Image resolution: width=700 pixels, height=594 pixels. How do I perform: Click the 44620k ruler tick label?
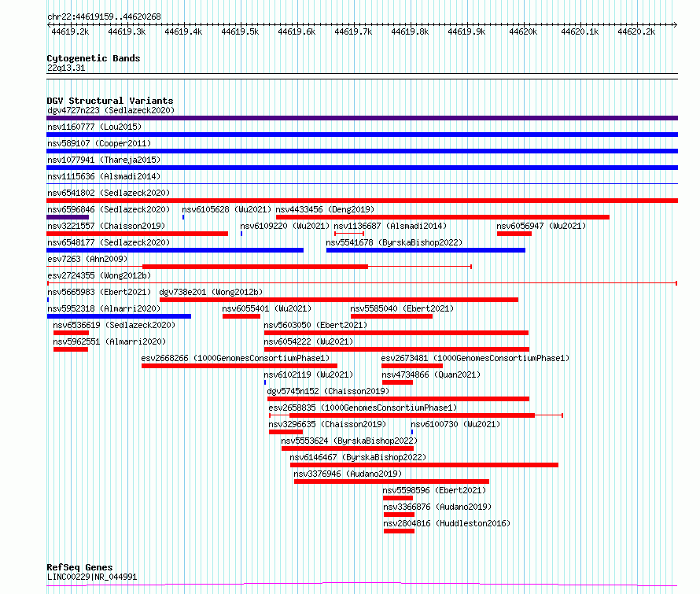pos(523,31)
